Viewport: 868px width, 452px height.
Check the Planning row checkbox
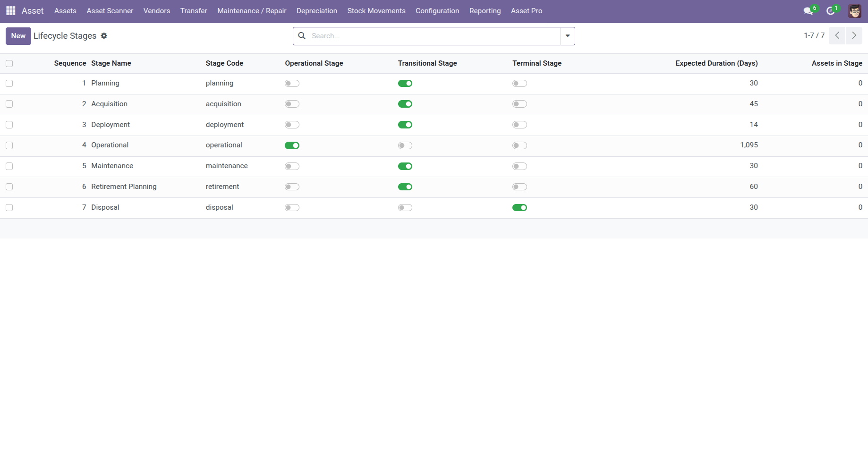tap(9, 83)
